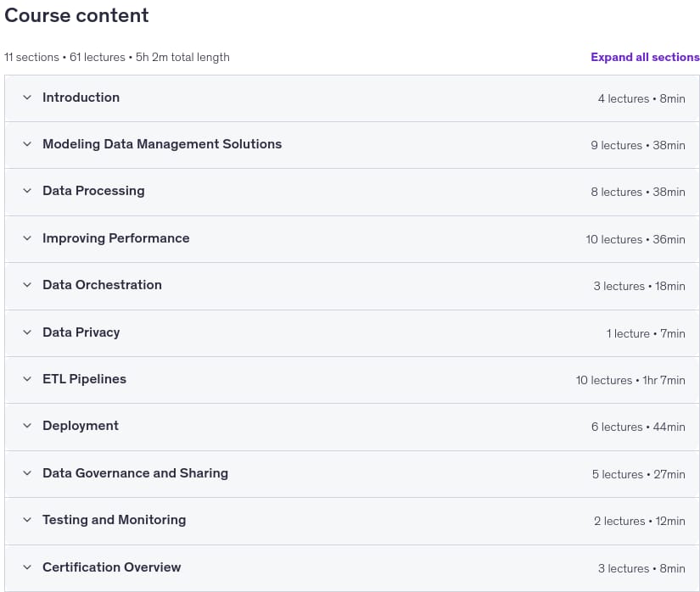Click the Testing and Monitoring title
Viewport: 700px width, 592px height.
point(115,520)
